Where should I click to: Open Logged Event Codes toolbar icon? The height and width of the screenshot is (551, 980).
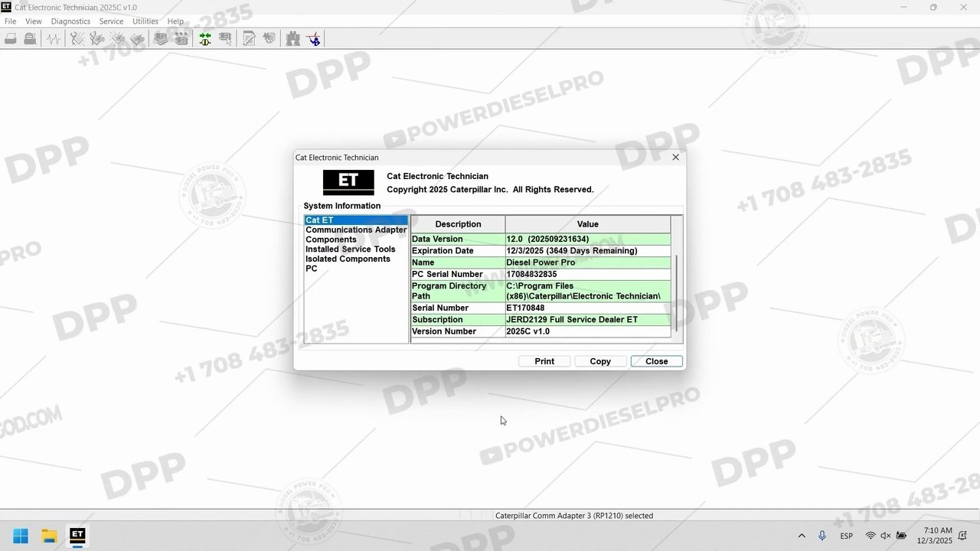coord(137,38)
